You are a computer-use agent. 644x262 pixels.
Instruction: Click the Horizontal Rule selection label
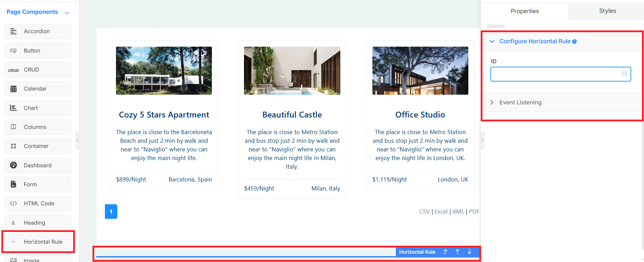pos(417,252)
